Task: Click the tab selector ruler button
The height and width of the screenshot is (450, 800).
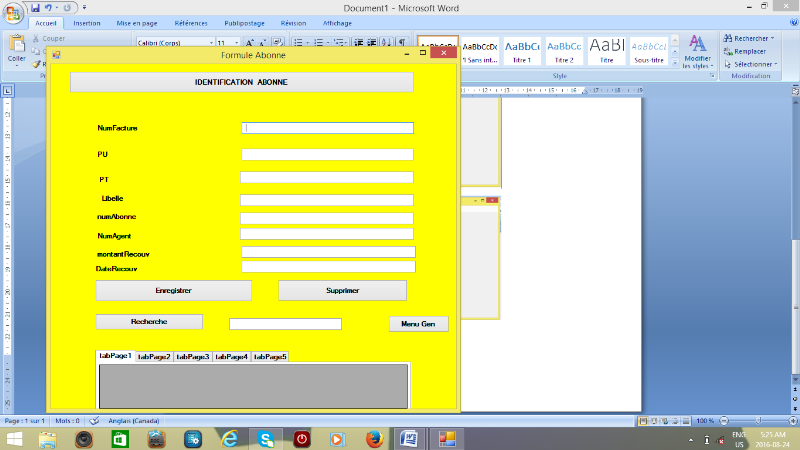Action: (8, 91)
